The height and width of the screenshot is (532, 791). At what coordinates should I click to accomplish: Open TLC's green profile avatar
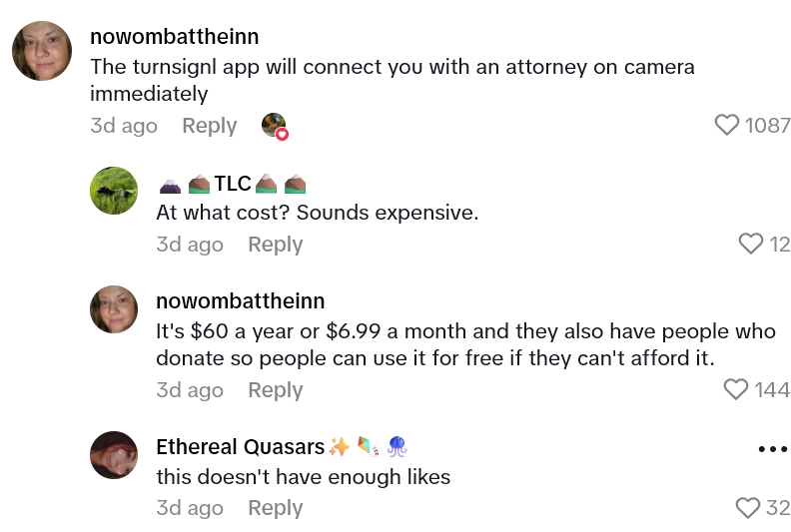point(114,191)
